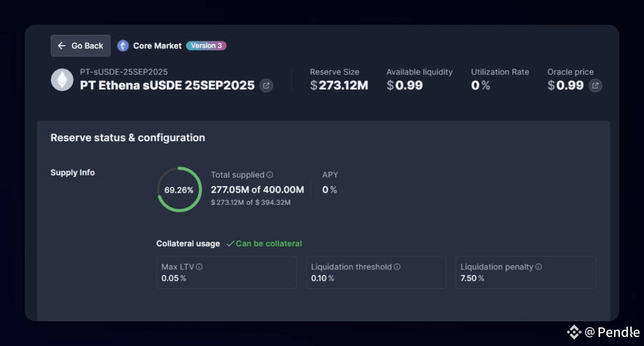Viewport: 644px width, 346px height.
Task: Click the 69.26% supply progress ring
Action: (x=179, y=189)
